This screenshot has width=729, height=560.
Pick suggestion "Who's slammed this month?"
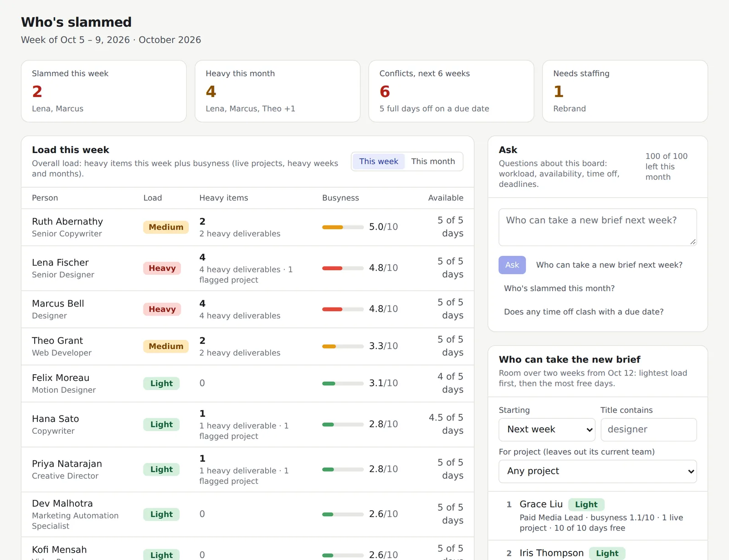point(559,288)
